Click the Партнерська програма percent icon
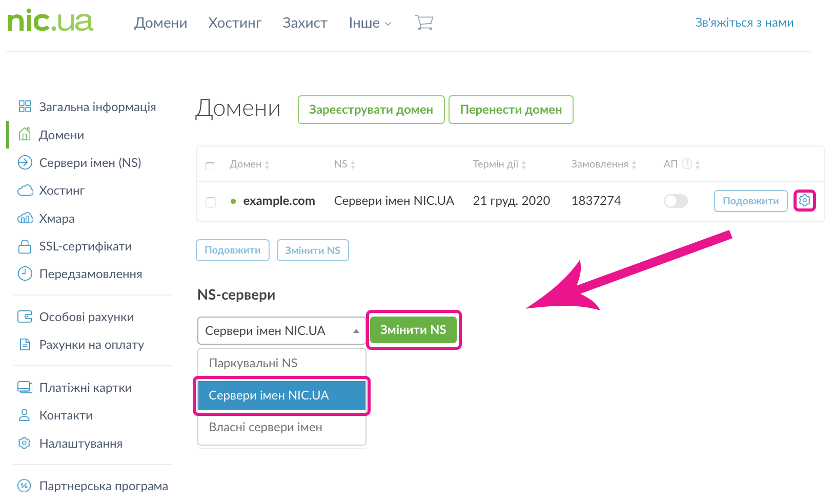Viewport: 834px width, 504px height. click(25, 486)
